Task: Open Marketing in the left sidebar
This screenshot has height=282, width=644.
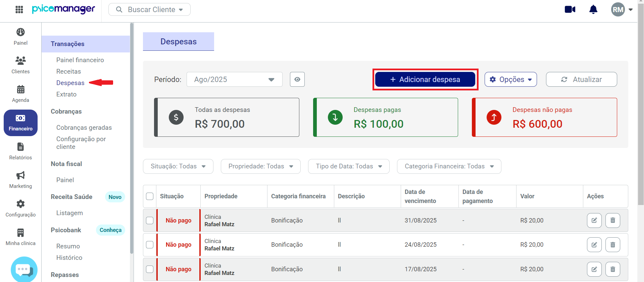Action: tap(20, 180)
